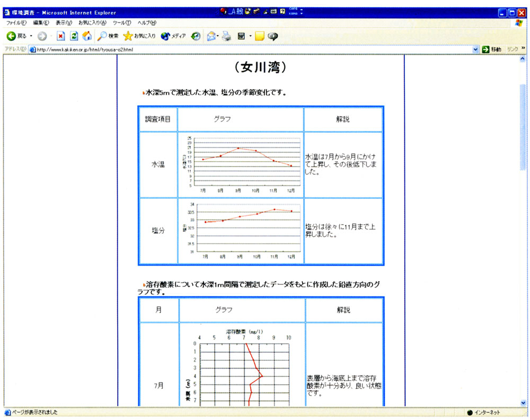Click the vertical scrollbar thumb
Screen dimensions: 530x420
click(x=523, y=127)
